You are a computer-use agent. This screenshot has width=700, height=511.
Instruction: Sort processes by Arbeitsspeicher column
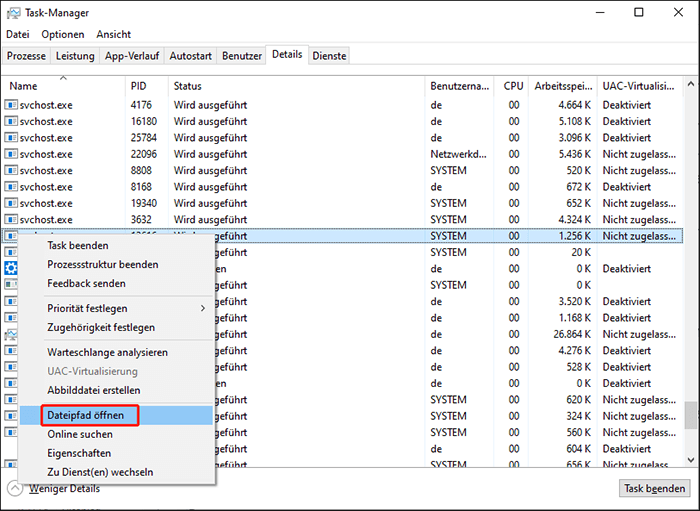tap(562, 86)
